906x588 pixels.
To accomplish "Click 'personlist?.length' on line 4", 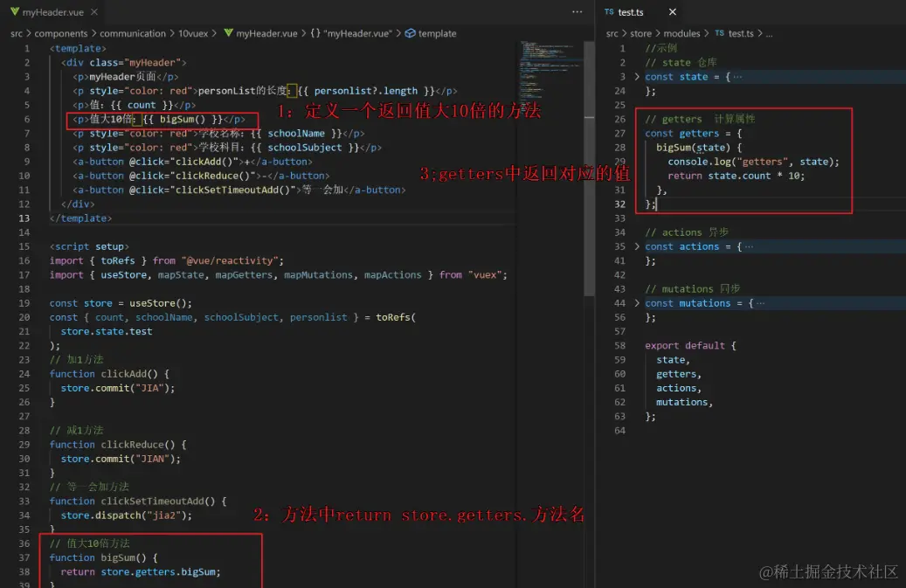I will tap(366, 91).
